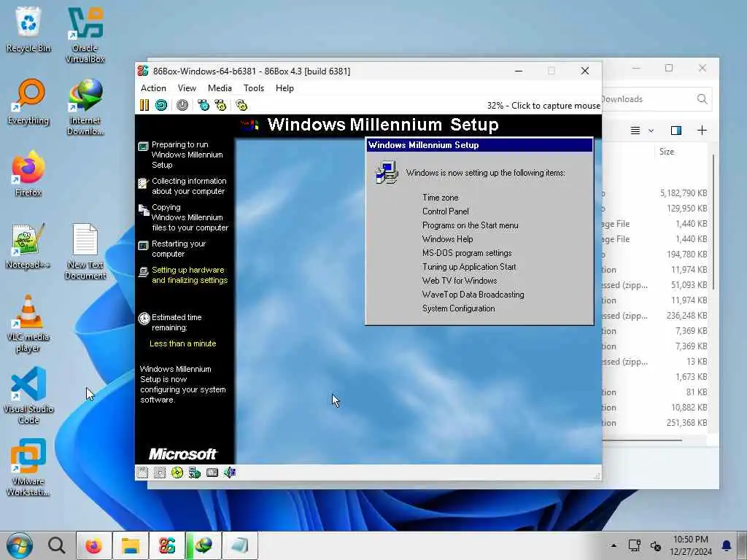Click the network adapter icon in status bar

(x=194, y=472)
